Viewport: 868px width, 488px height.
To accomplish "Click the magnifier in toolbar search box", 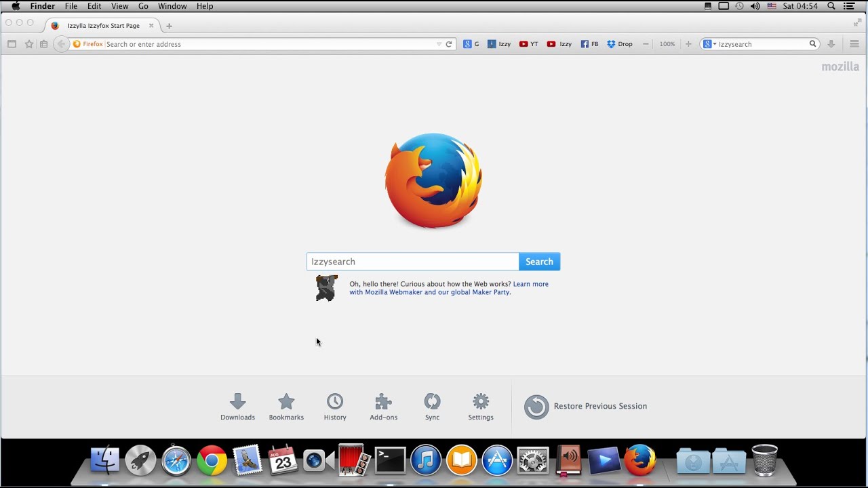I will pyautogui.click(x=812, y=44).
